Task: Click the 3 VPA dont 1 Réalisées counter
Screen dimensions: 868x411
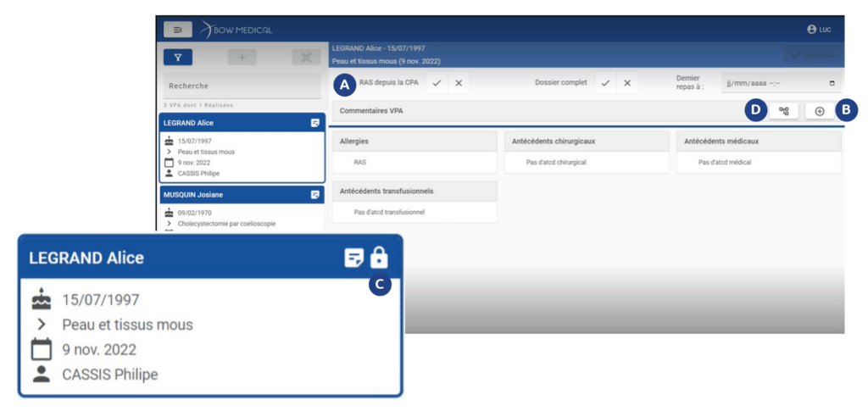Action: tap(198, 105)
